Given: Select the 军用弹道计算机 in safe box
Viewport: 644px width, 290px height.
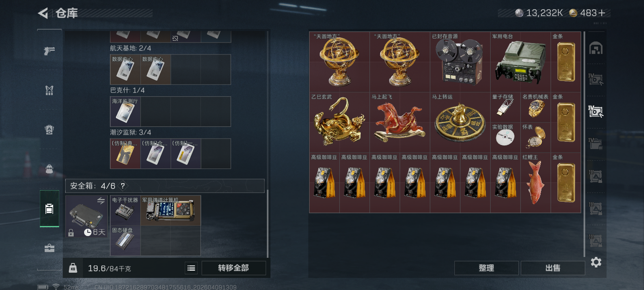Looking at the screenshot, I should [171, 210].
